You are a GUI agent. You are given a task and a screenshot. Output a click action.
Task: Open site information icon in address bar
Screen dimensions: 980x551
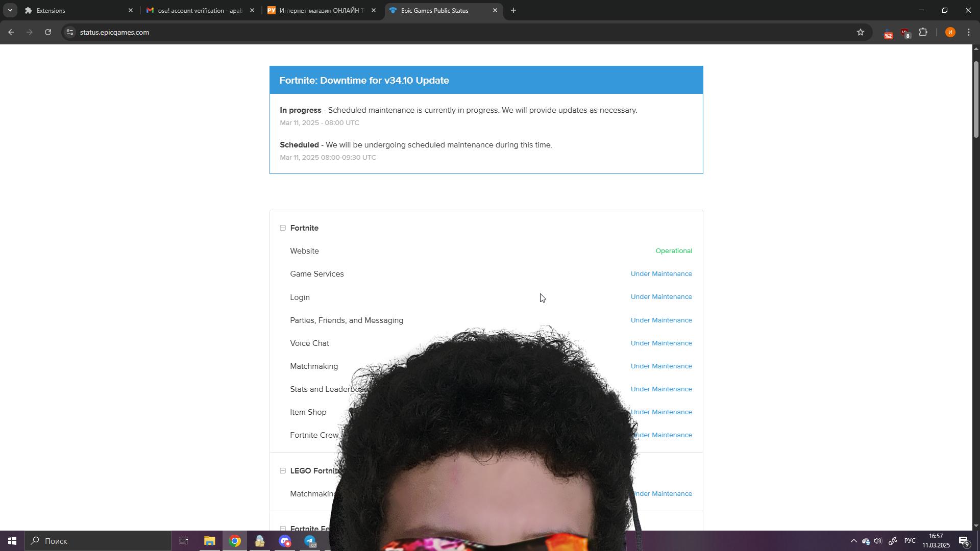tap(70, 32)
